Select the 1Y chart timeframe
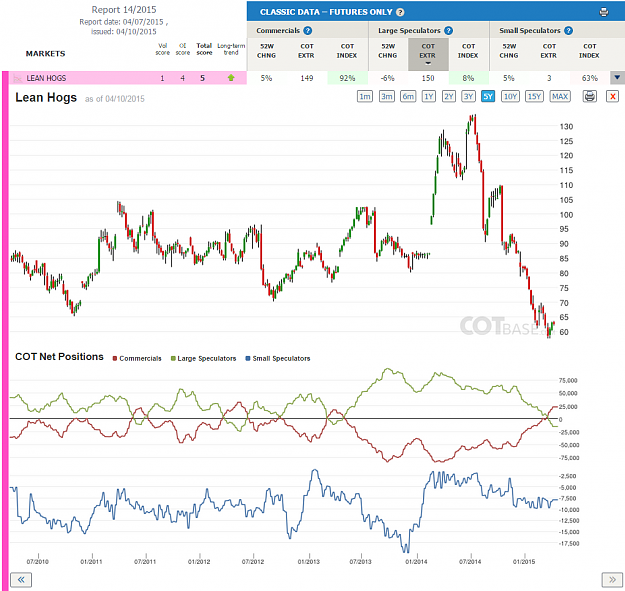 click(x=428, y=96)
